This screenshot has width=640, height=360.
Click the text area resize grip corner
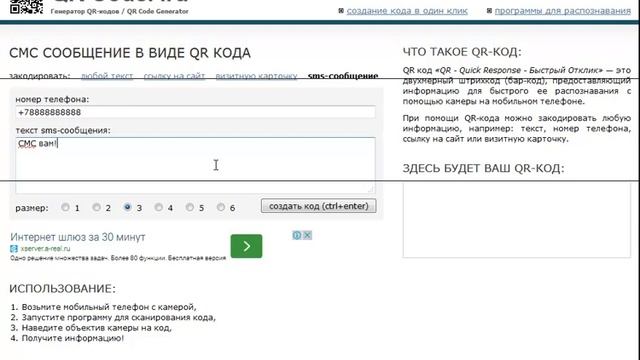point(371,189)
